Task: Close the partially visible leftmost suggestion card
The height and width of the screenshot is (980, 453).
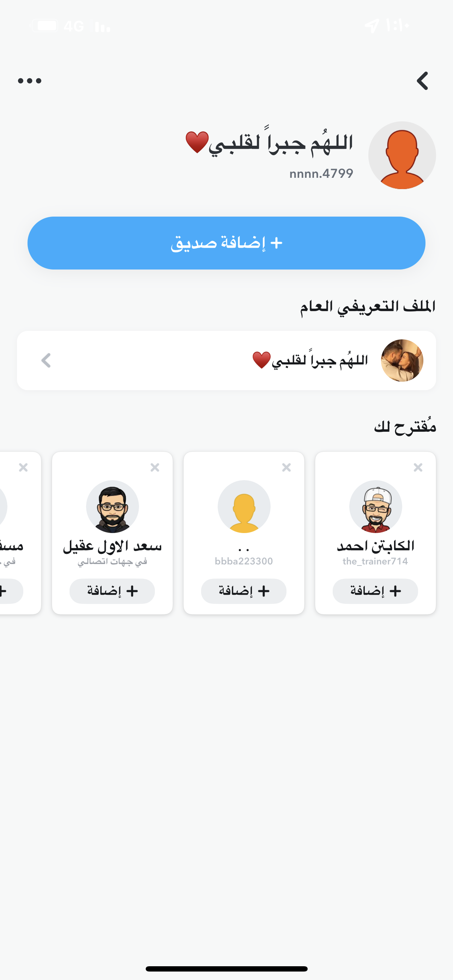Action: tap(23, 467)
